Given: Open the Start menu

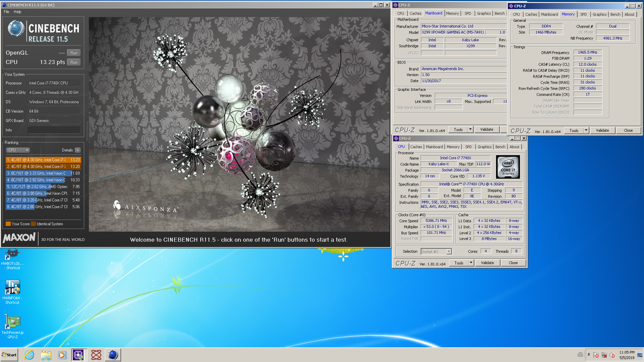Looking at the screenshot, I should [9, 355].
